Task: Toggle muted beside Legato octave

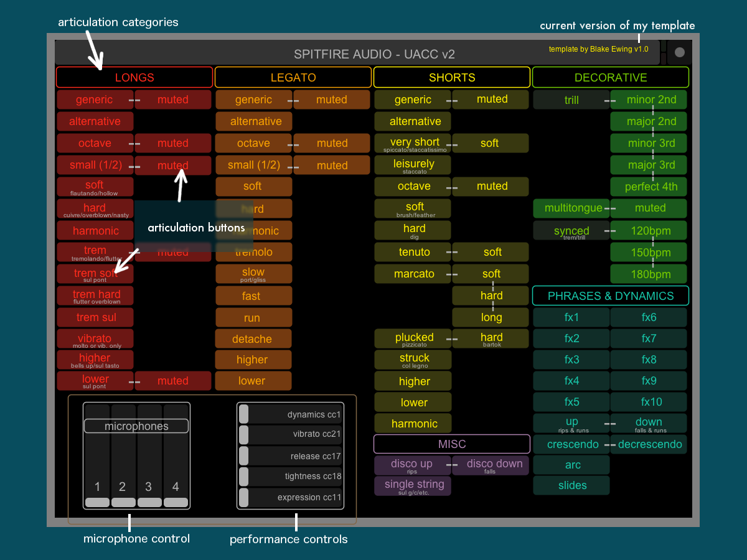Action: tap(332, 143)
